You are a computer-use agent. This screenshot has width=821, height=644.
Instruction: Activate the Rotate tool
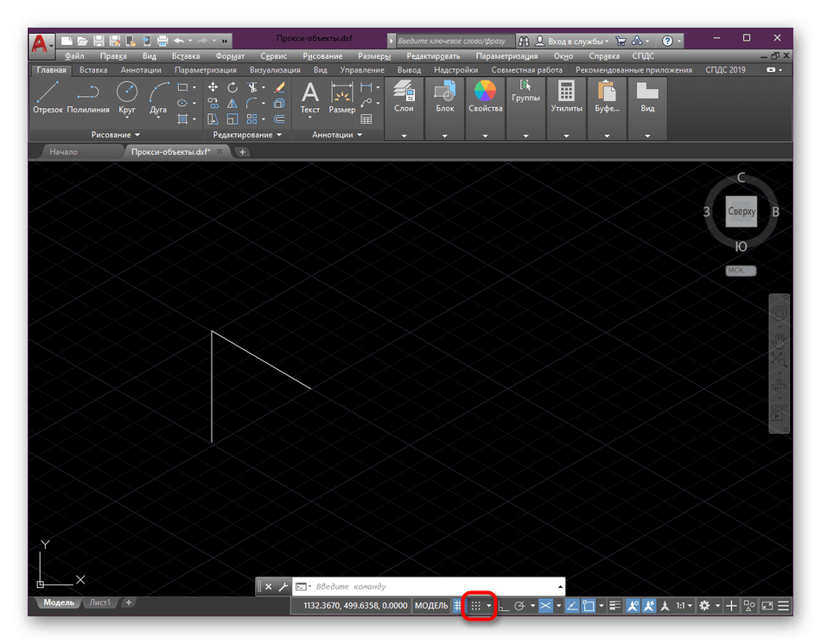232,87
